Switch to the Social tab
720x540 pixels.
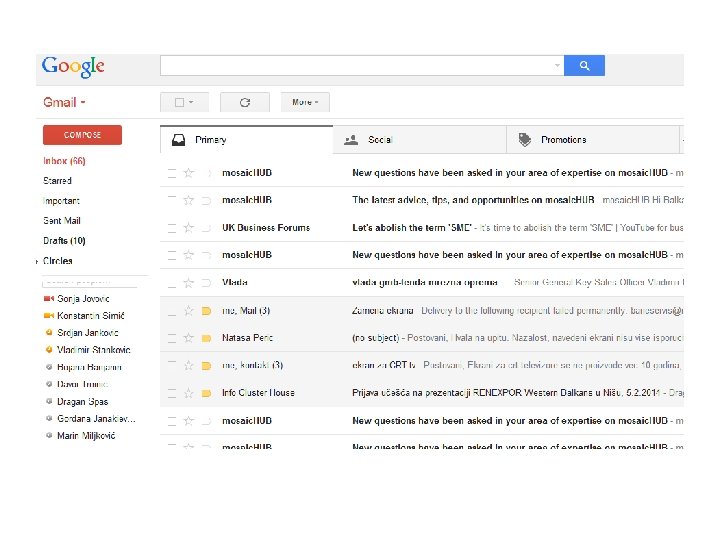tap(420, 140)
